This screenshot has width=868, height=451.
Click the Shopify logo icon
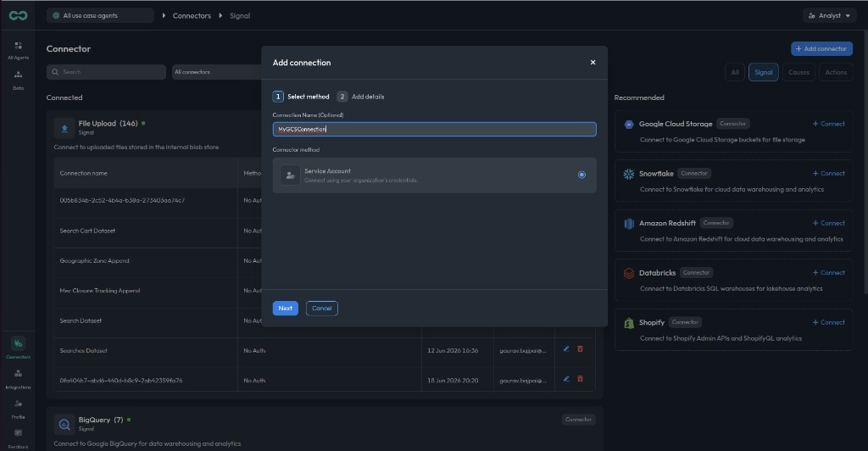pyautogui.click(x=629, y=323)
